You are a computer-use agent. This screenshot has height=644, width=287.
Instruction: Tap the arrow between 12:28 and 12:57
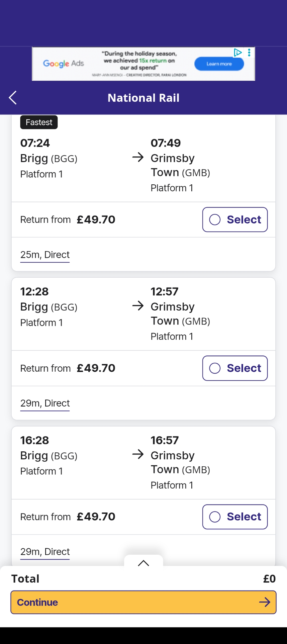[x=138, y=306]
